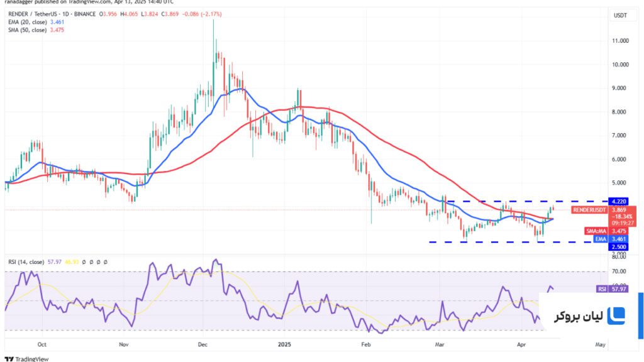Viewport: 644px width, 362px height.
Task: Click the low price value L3.824
Action: click(x=150, y=14)
